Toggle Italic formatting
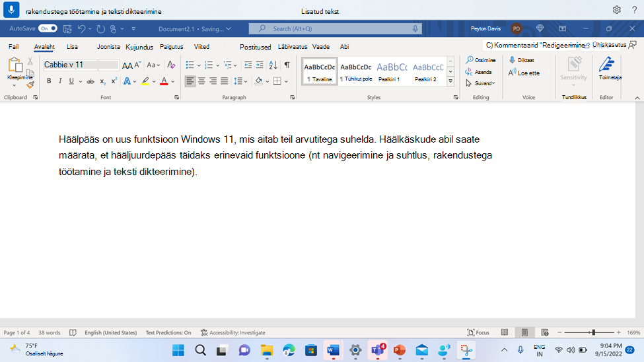The width and height of the screenshot is (644, 362). (60, 81)
